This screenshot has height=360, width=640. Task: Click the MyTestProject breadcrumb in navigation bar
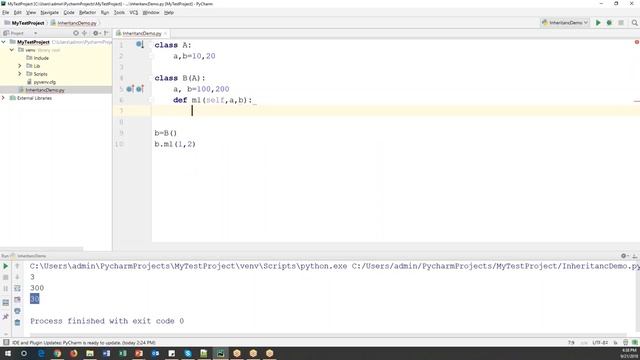click(24, 23)
